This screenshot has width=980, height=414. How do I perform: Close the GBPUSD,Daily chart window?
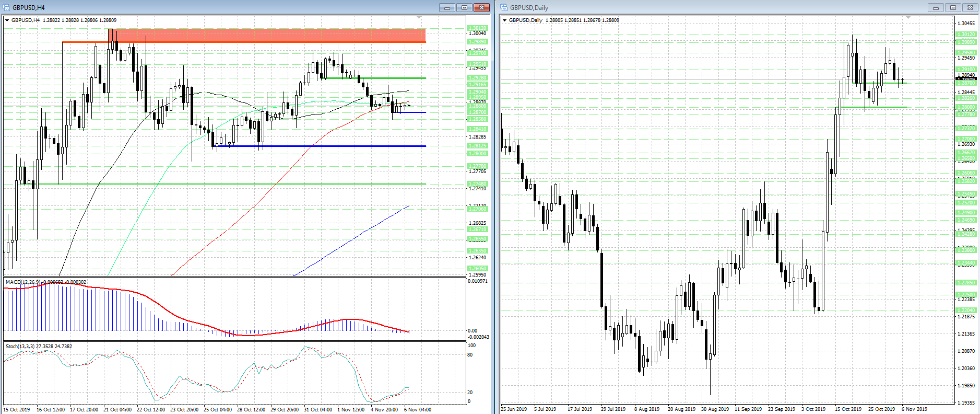point(970,7)
